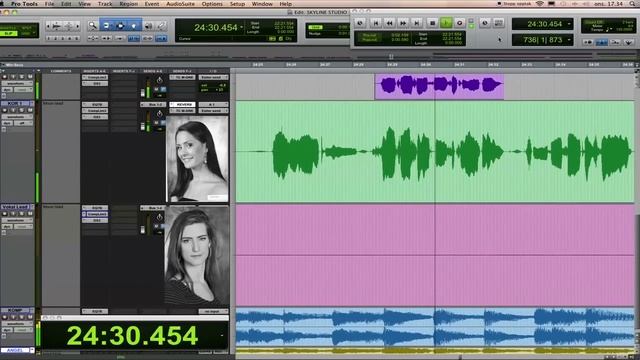Enable Shuffle edit mode

click(x=9, y=28)
